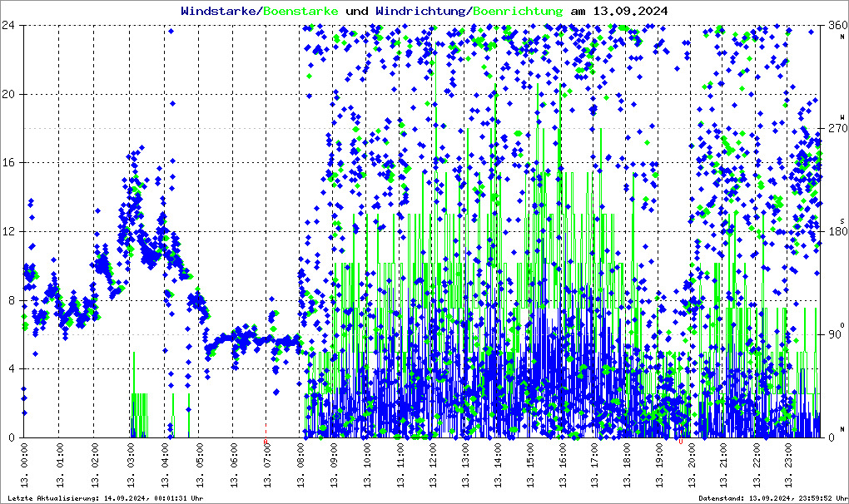Click the time label '13. 09:00'
The height and width of the screenshot is (504, 849).
point(334,466)
